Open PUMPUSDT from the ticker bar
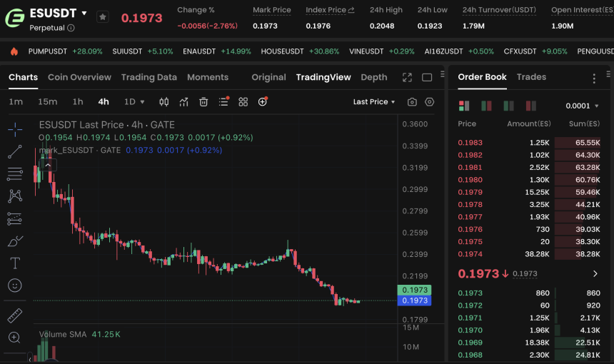 (65, 51)
